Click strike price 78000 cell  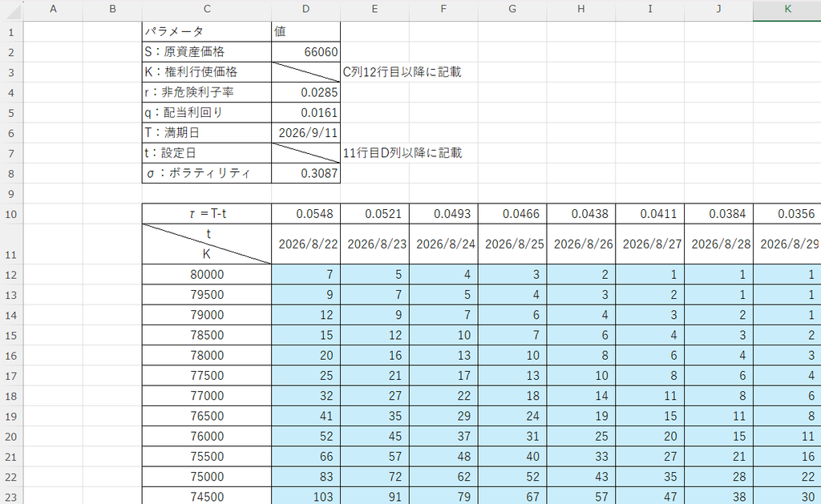point(207,356)
